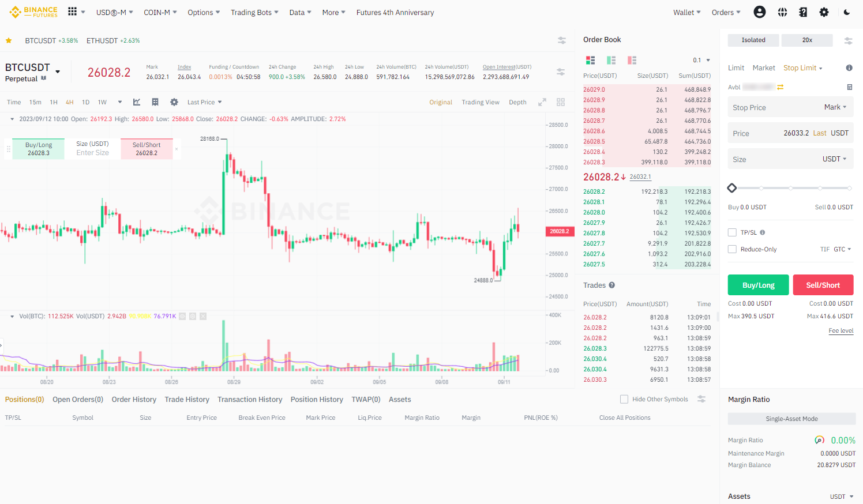Toggle the Isolated margin mode button
Screen dimensions: 863x504
(753, 40)
